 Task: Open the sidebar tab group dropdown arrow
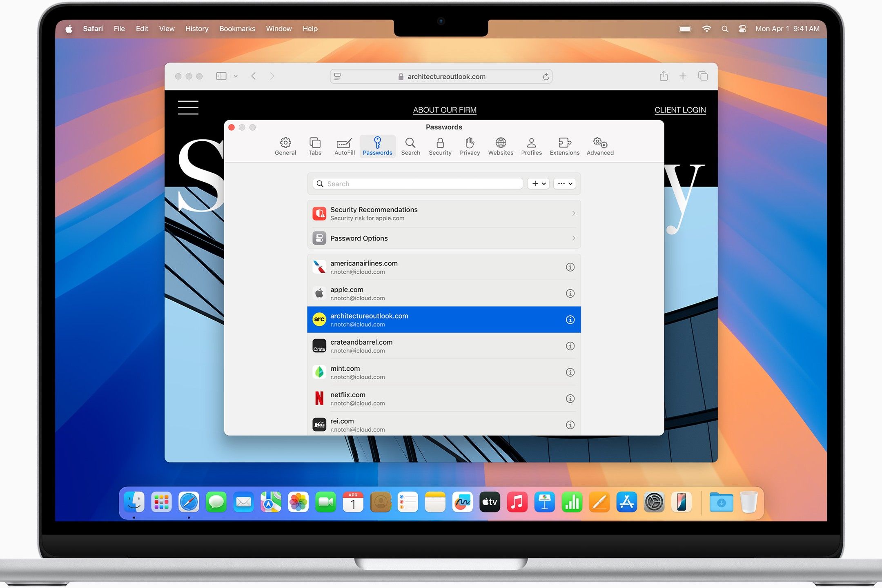(236, 76)
